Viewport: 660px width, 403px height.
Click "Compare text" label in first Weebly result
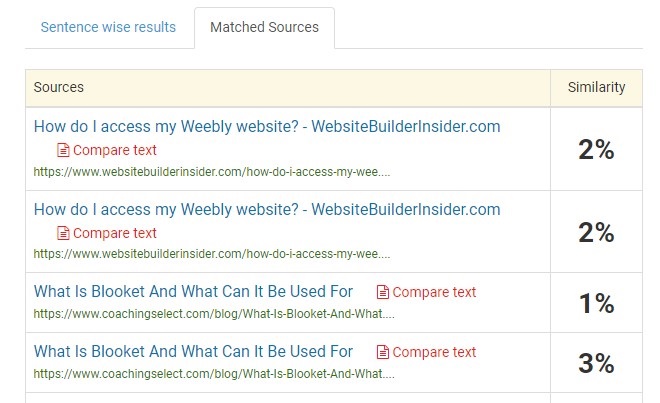[x=115, y=150]
